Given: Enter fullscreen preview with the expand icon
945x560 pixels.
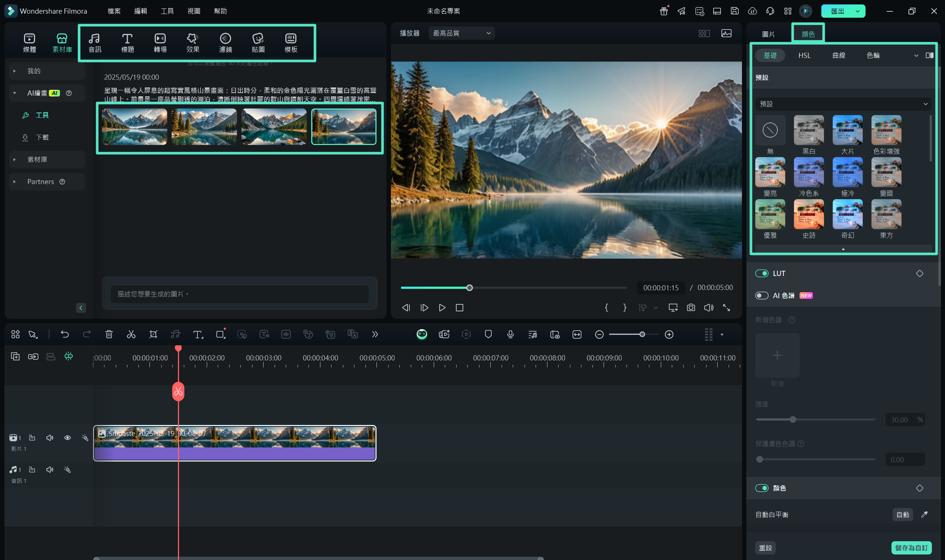Looking at the screenshot, I should tap(726, 307).
